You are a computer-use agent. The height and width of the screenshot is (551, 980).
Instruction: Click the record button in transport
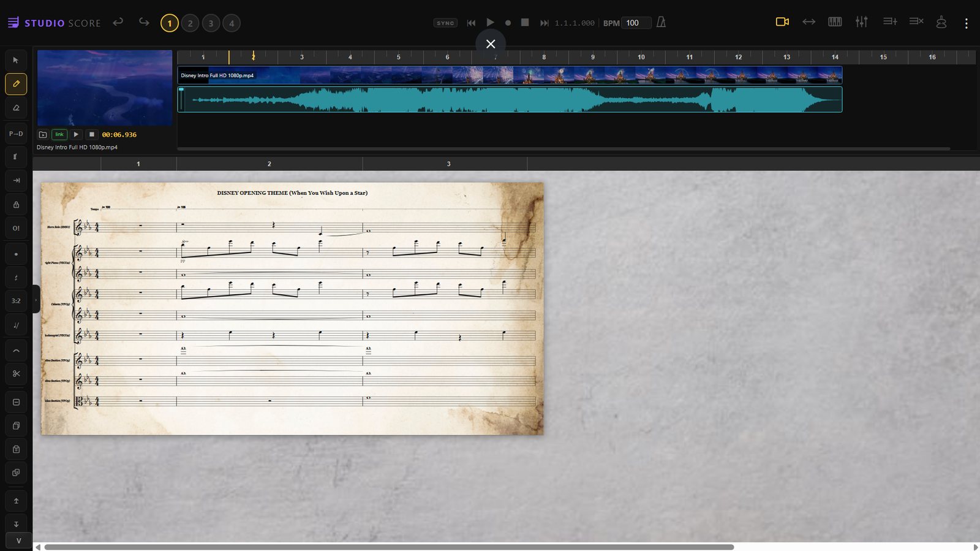pos(508,23)
